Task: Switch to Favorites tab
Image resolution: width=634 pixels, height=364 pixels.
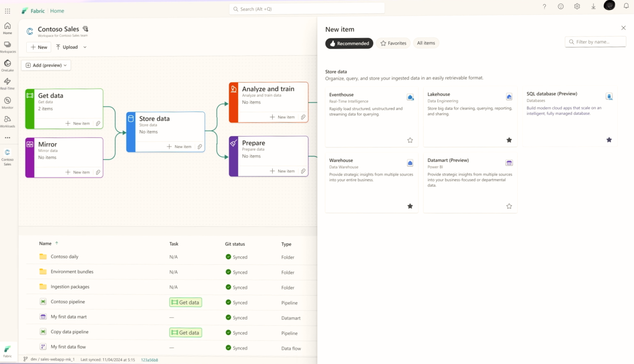Action: click(393, 43)
